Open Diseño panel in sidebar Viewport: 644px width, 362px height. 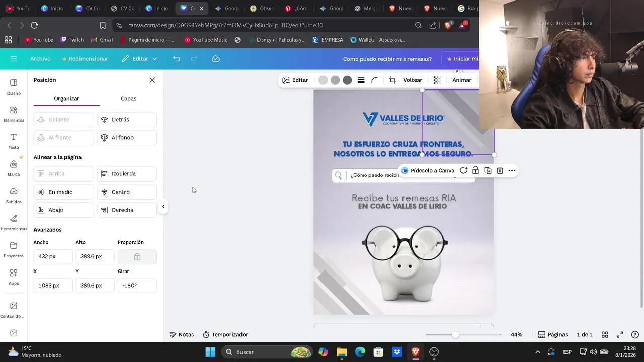pyautogui.click(x=14, y=86)
